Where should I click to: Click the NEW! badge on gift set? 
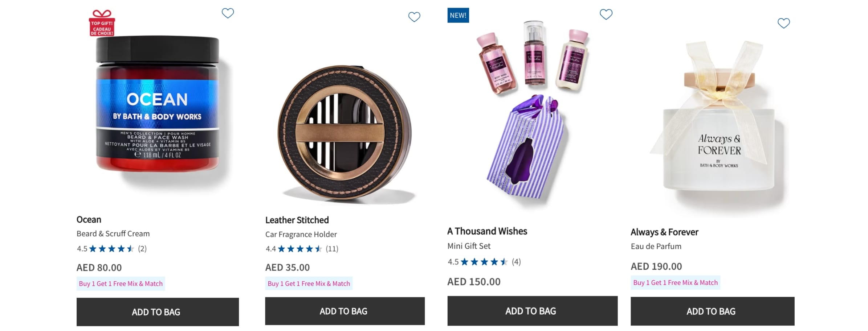458,16
